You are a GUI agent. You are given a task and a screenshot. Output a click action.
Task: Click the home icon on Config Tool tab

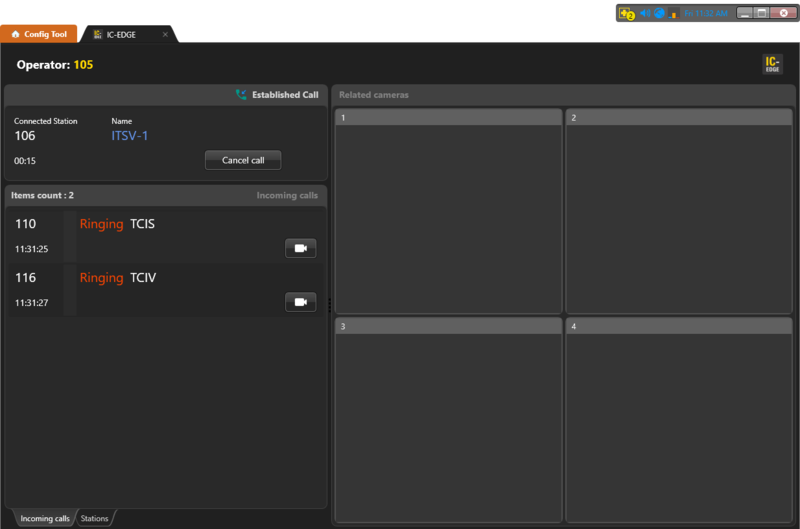coord(15,34)
